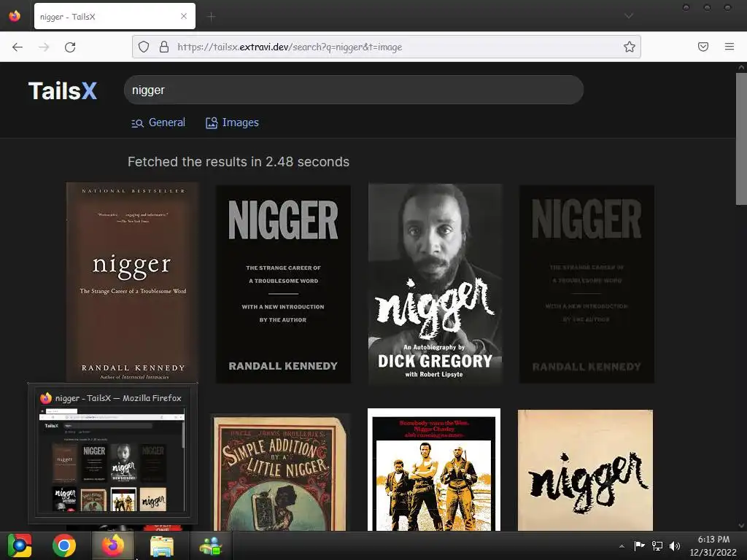
Task: Click the two-people messenger icon in taskbar
Action: 211,545
